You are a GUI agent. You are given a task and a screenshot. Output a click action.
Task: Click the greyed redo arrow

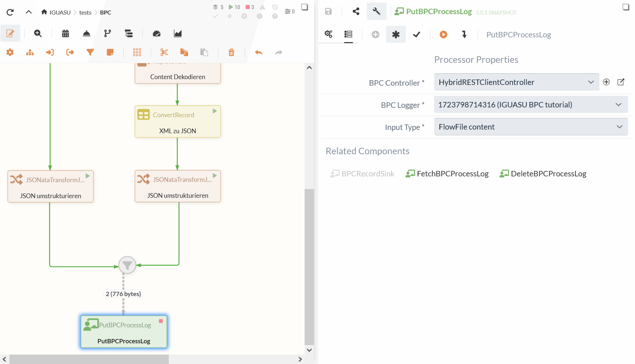pyautogui.click(x=278, y=52)
